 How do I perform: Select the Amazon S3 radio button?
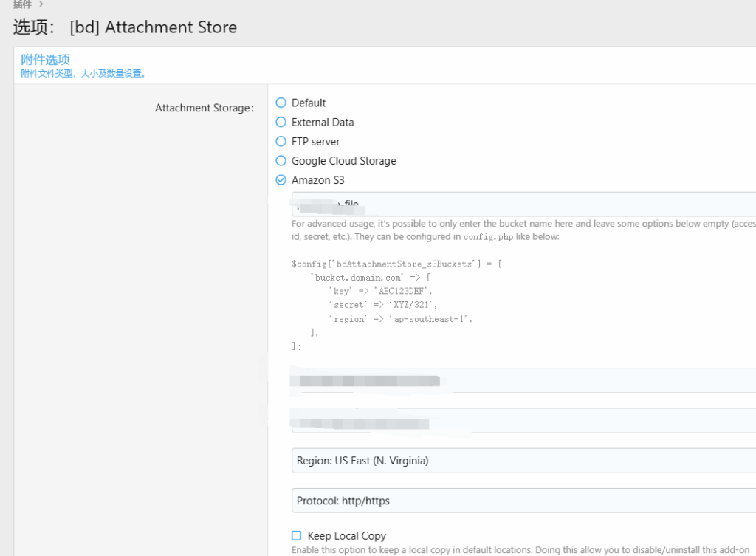coord(281,180)
